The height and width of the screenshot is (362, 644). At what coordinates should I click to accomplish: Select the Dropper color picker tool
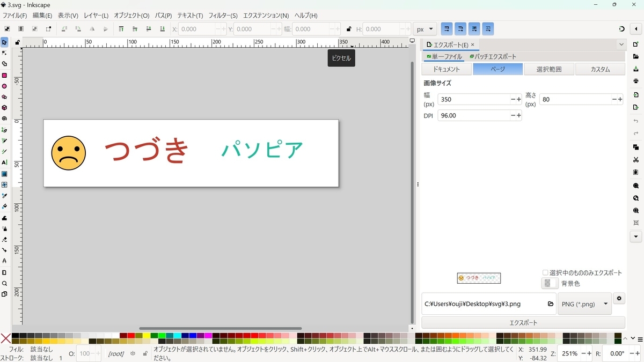pyautogui.click(x=4, y=196)
